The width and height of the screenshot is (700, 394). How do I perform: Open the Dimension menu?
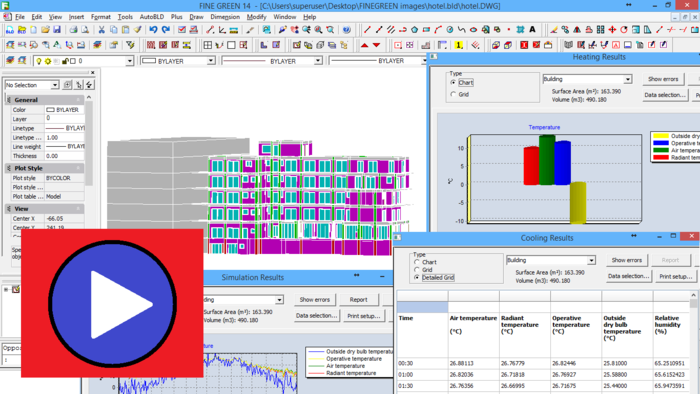225,17
